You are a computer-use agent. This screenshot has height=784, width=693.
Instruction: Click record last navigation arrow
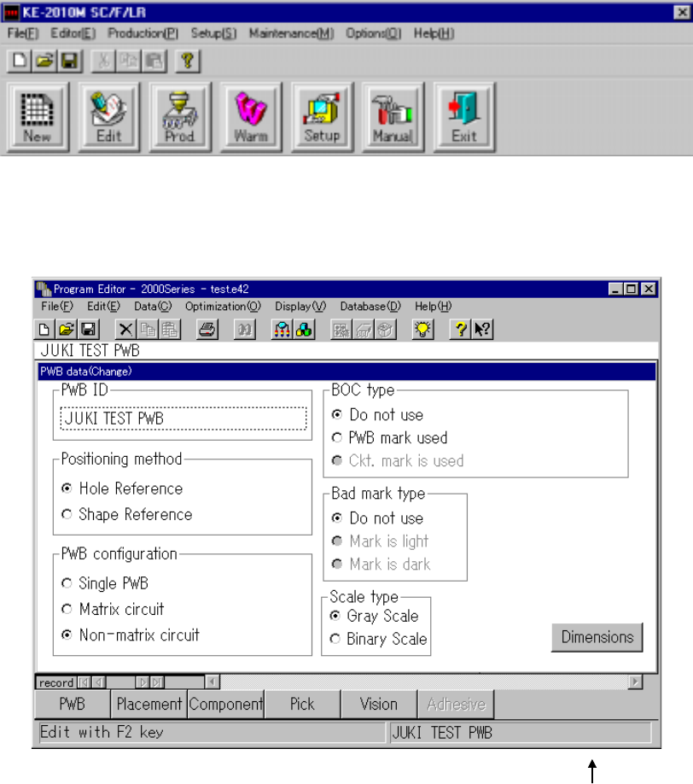157,682
